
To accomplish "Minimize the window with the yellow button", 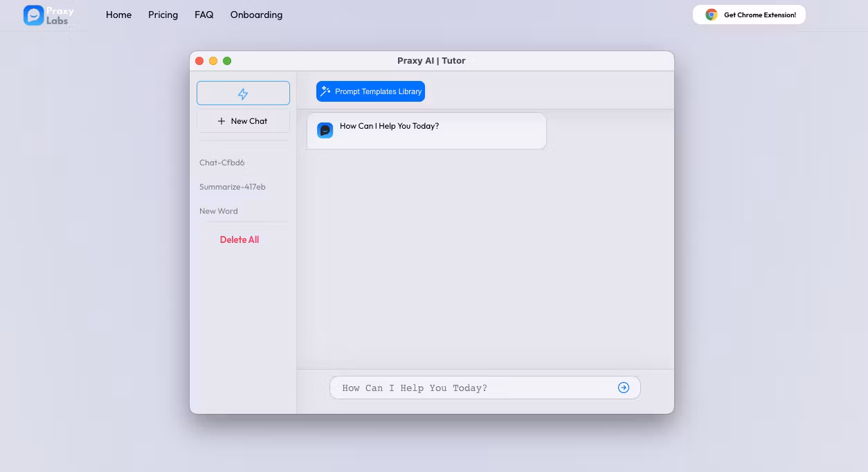I will click(213, 61).
